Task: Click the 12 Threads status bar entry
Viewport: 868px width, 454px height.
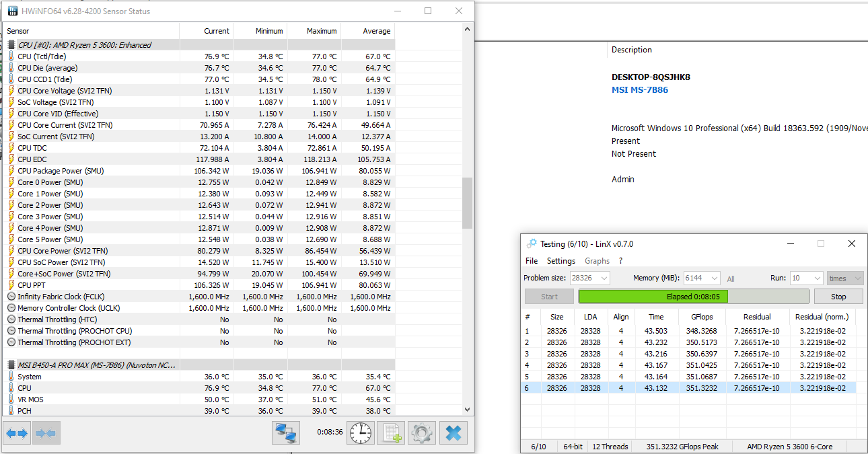Action: (610, 447)
